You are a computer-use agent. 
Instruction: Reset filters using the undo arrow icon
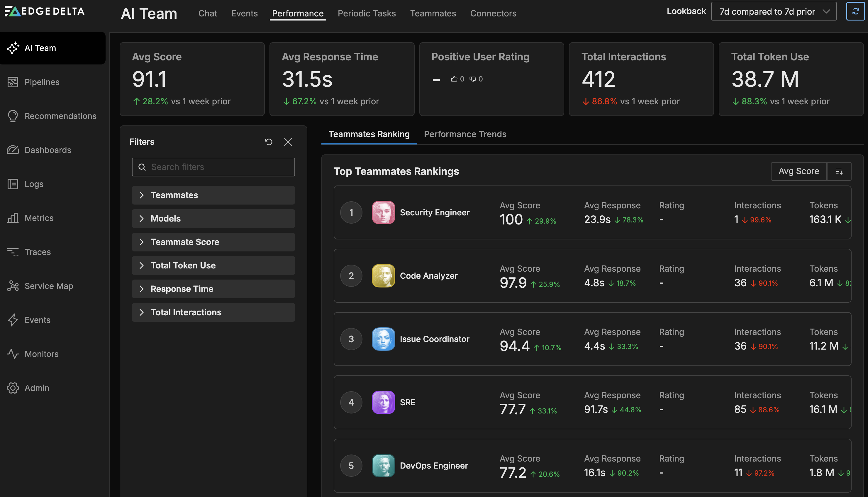click(x=269, y=142)
